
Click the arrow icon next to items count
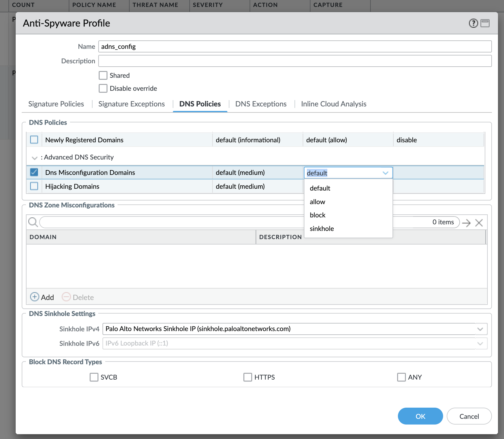(x=466, y=223)
